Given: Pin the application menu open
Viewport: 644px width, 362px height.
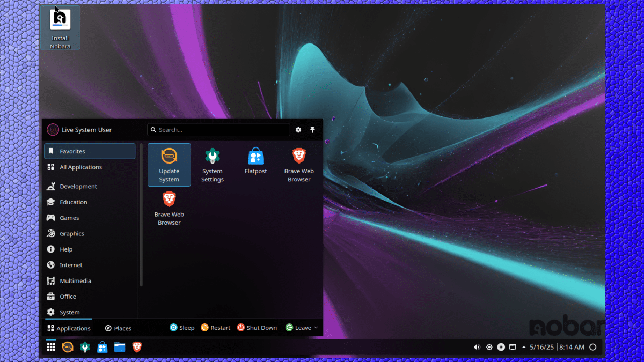Looking at the screenshot, I should [312, 130].
